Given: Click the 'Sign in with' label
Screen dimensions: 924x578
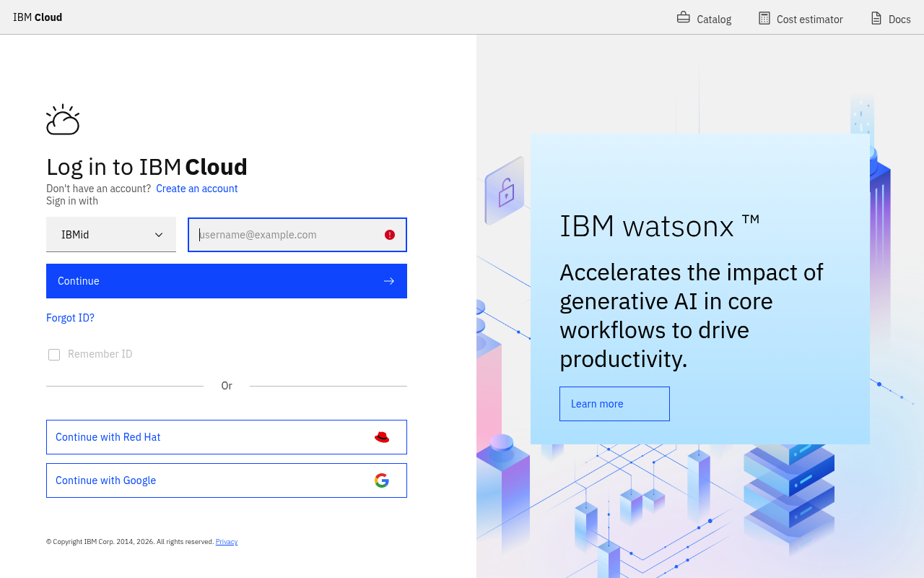Looking at the screenshot, I should click(72, 201).
